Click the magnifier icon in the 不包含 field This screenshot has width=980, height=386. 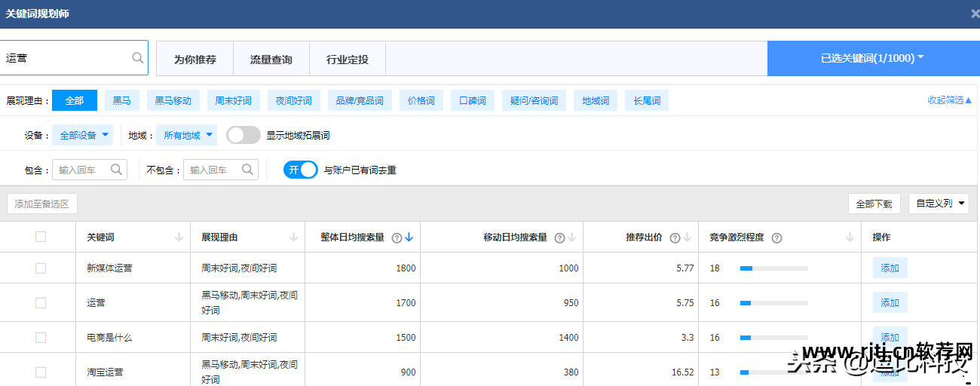(x=247, y=170)
